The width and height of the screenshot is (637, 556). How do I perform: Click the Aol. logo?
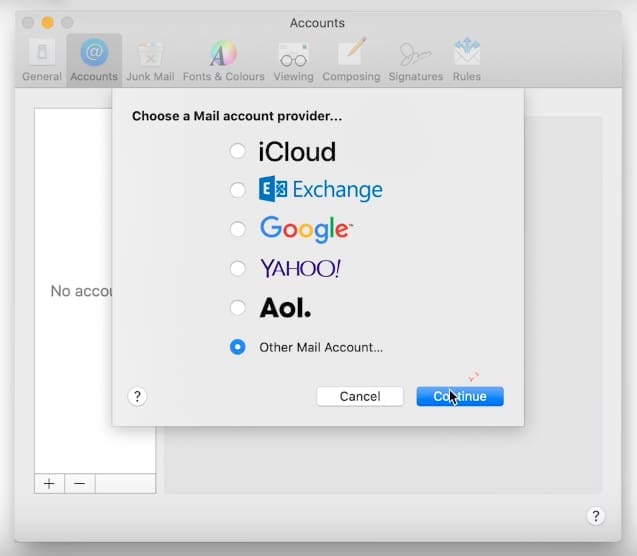285,307
